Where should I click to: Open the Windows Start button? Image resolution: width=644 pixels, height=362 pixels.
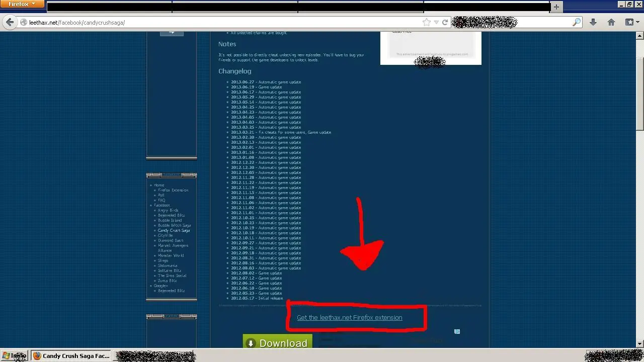pos(15,355)
